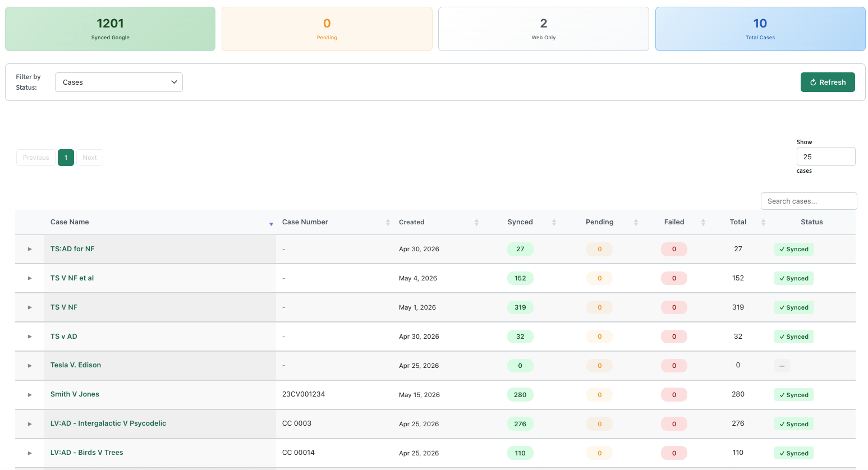Expand the TS:AD for NF row
The height and width of the screenshot is (470, 868).
tap(30, 249)
